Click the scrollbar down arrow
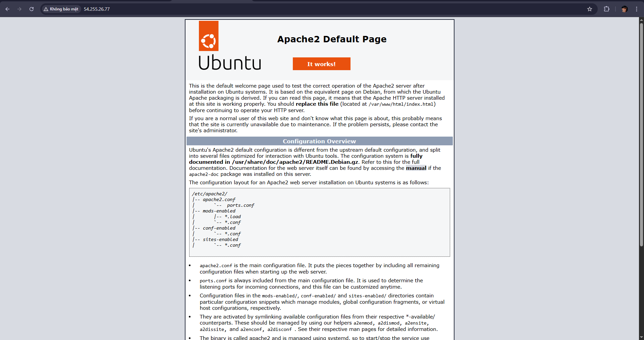 point(641,337)
